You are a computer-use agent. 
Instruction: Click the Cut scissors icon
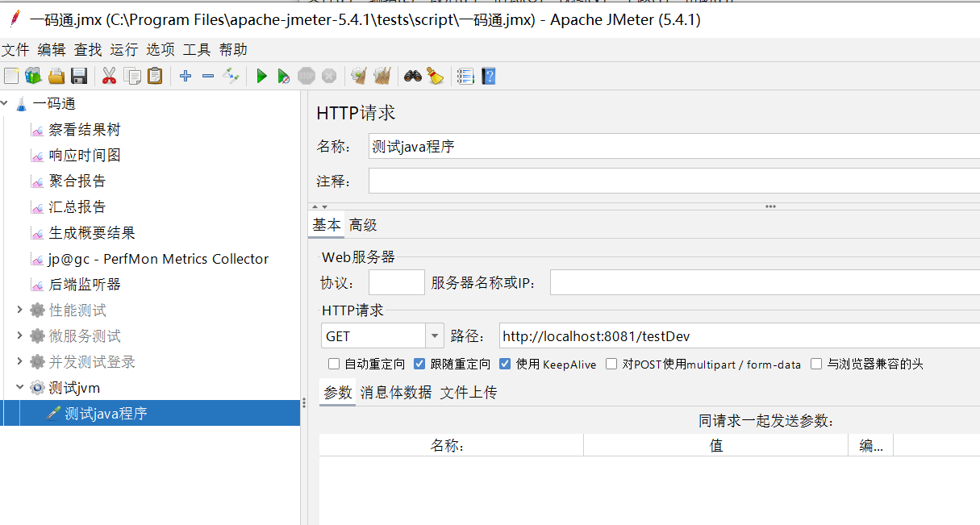click(x=109, y=76)
